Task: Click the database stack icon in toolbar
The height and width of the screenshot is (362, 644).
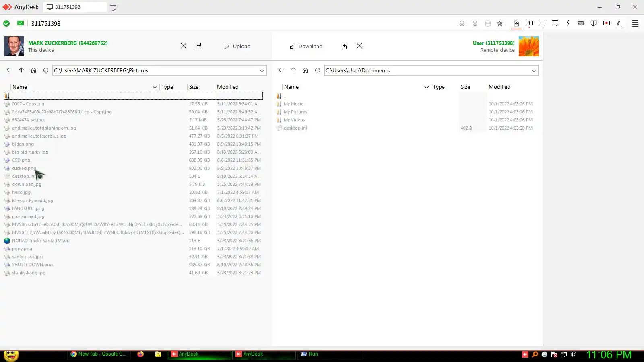Action: [488, 23]
